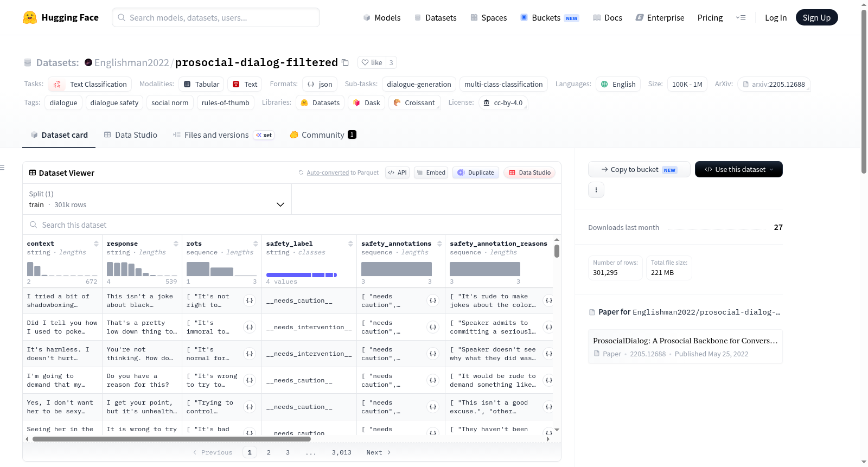Expand rots cell in 'I'm going to demand' row
This screenshot has width=868, height=467.
[250, 380]
